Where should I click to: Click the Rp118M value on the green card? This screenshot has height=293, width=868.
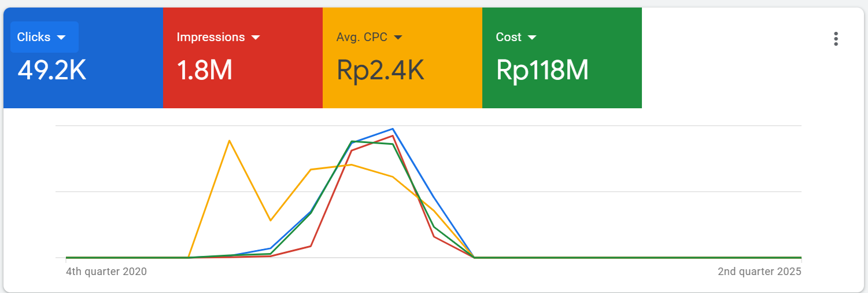[542, 71]
